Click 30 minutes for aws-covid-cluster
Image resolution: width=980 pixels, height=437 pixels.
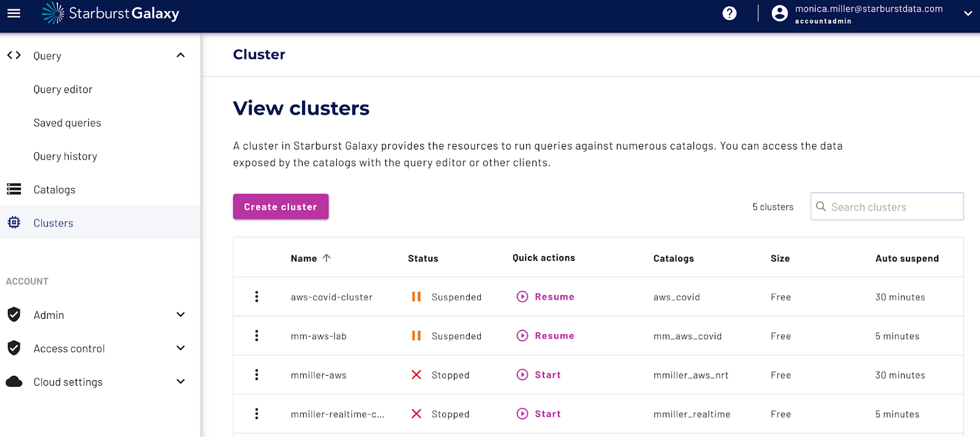tap(900, 297)
